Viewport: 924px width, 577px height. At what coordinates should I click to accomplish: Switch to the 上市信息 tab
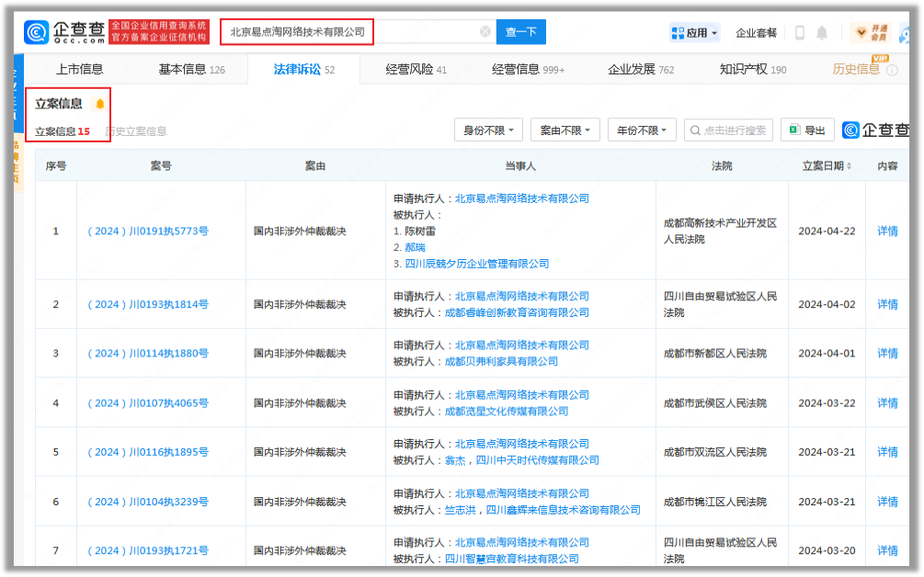point(79,70)
